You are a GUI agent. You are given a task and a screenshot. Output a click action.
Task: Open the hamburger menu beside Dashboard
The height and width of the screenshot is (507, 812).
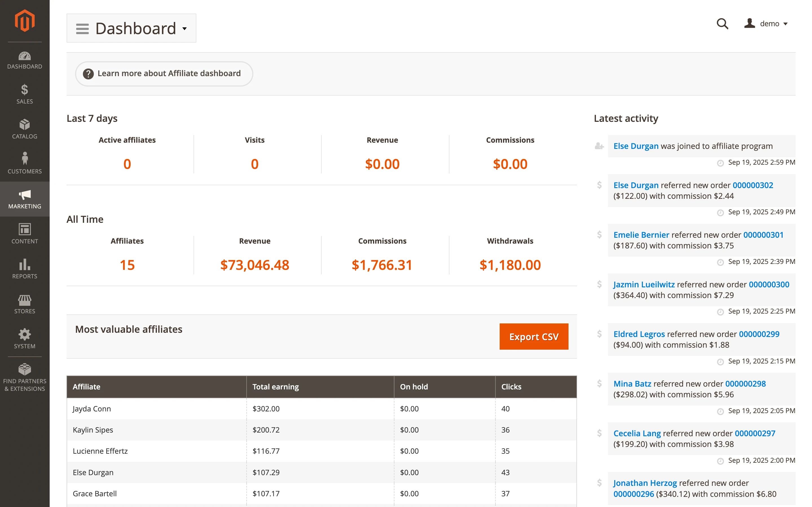82,28
